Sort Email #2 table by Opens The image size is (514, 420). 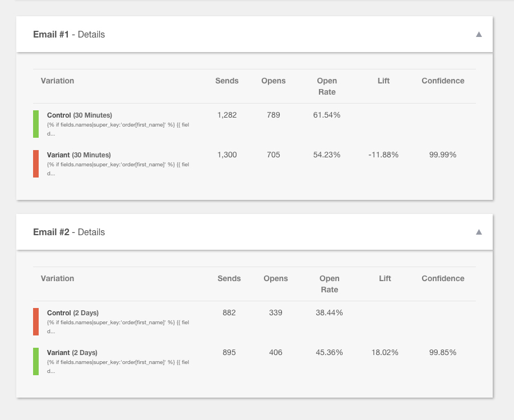click(276, 278)
